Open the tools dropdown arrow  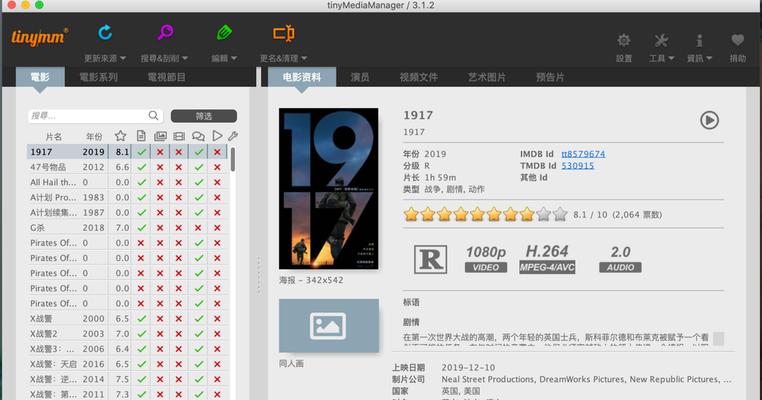point(671,58)
